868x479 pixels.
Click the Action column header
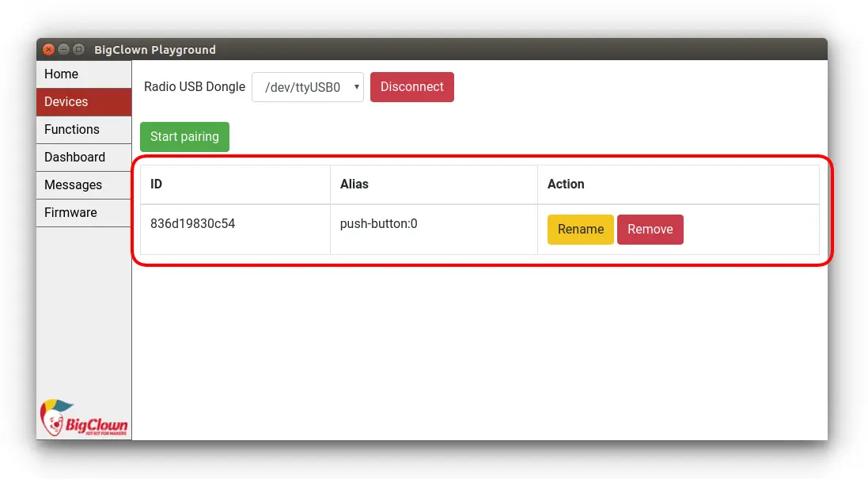pos(679,184)
